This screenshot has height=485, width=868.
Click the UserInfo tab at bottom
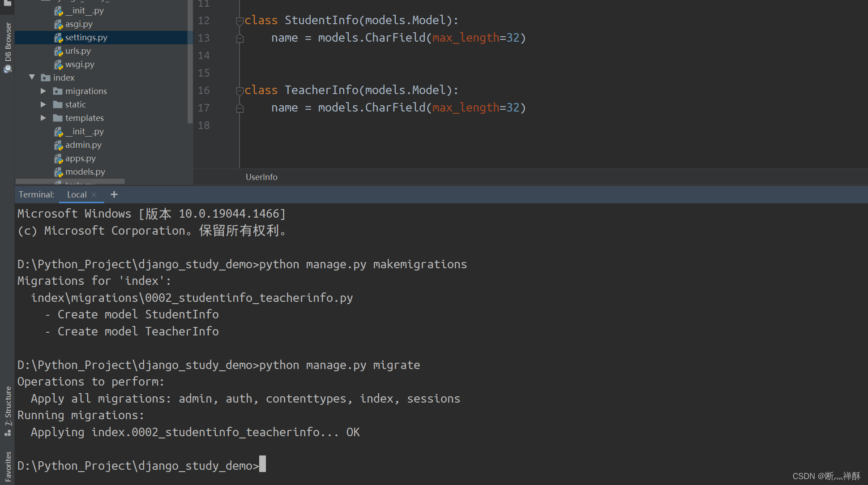coord(260,177)
